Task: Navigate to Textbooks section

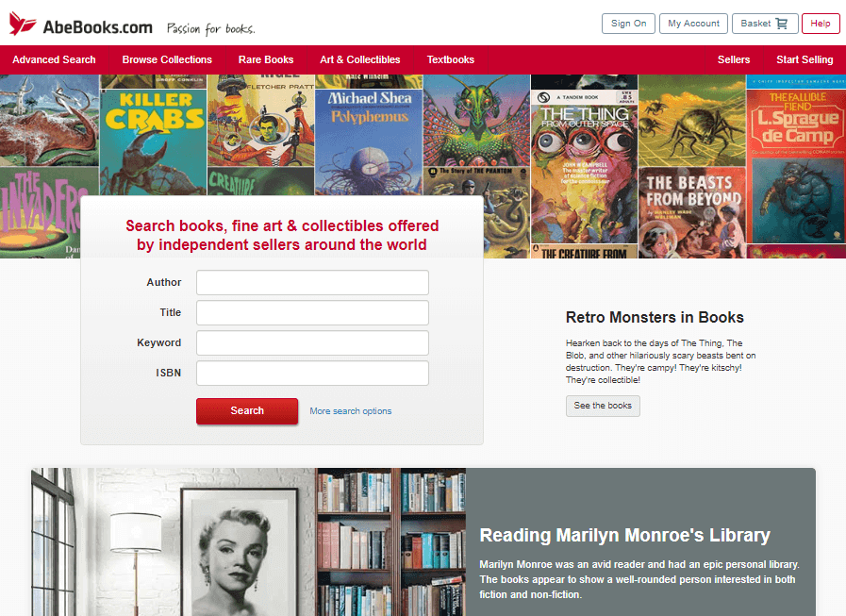Action: coord(451,59)
